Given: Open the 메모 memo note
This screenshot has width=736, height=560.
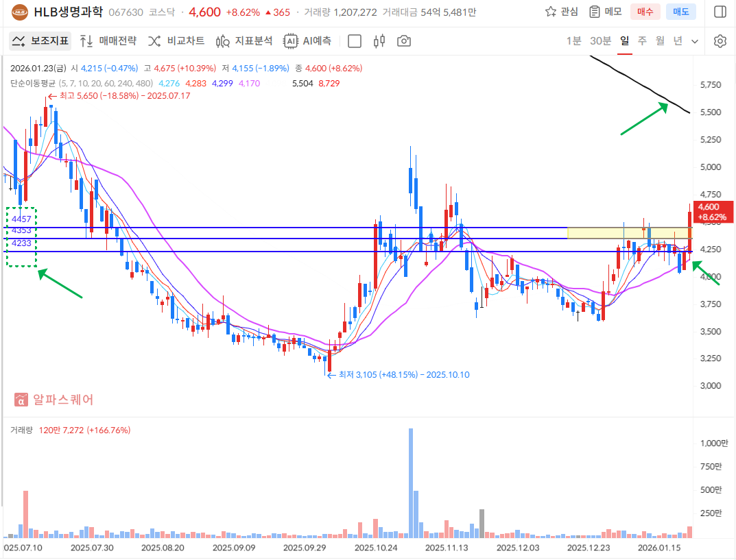Looking at the screenshot, I should (x=605, y=12).
